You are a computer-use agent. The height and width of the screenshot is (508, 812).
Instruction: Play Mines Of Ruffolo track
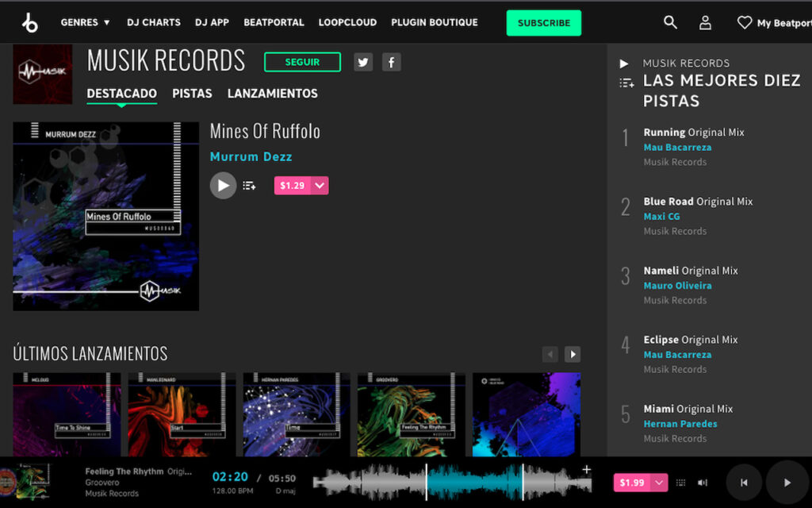[x=223, y=185]
